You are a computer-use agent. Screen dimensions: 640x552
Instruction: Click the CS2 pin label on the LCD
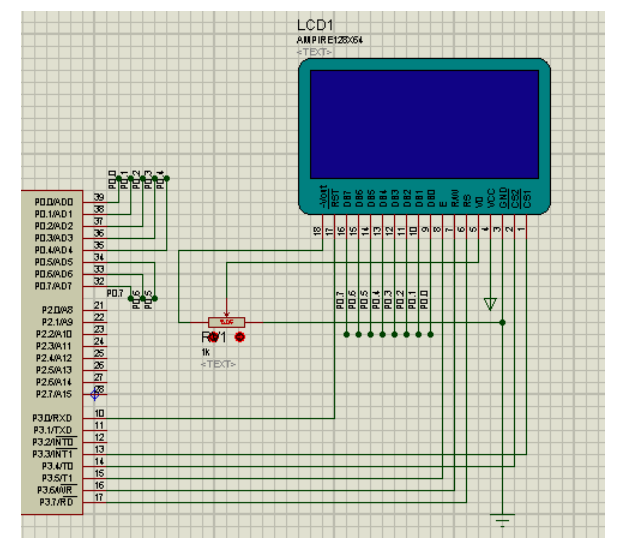516,199
